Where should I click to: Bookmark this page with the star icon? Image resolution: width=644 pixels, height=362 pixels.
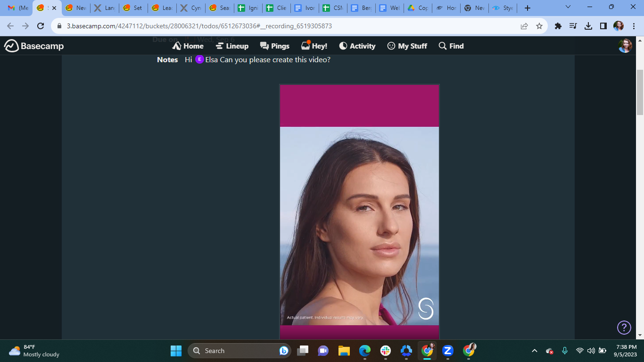coord(539,26)
